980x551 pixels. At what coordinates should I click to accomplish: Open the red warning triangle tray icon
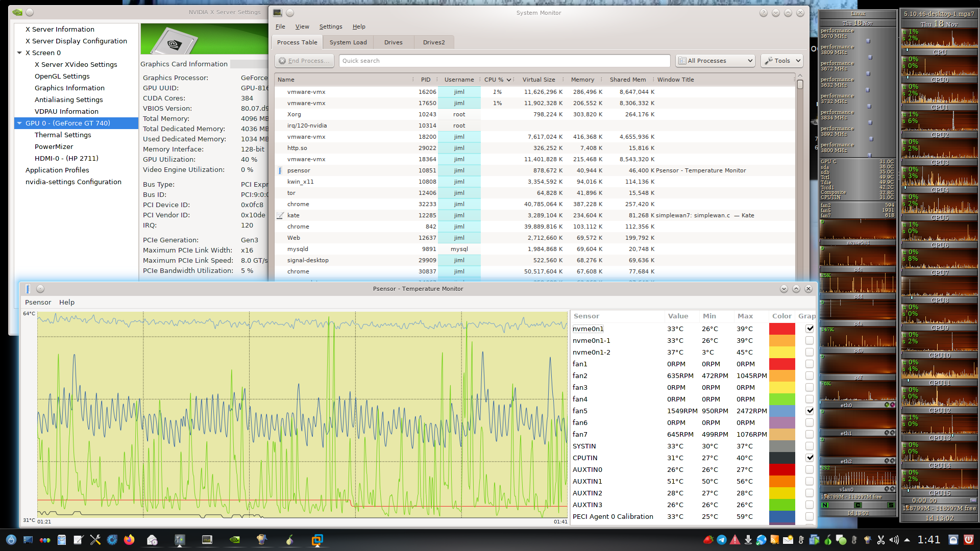point(735,540)
